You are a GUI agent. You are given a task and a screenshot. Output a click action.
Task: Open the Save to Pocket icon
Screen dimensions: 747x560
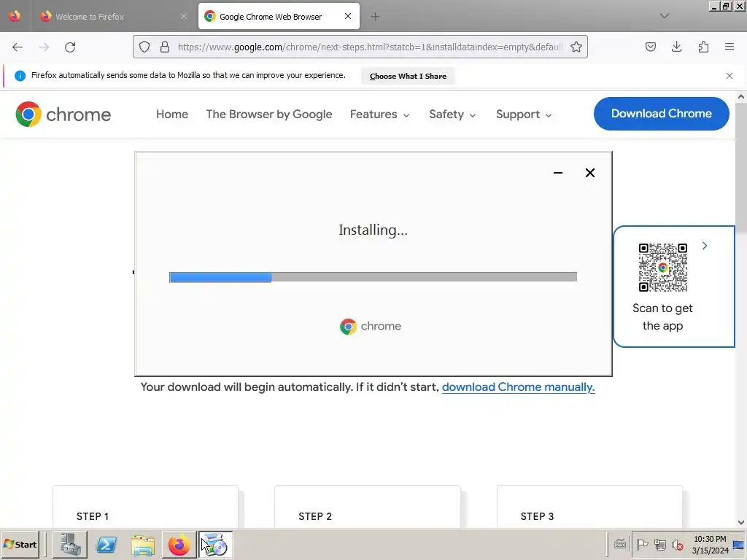pos(650,47)
